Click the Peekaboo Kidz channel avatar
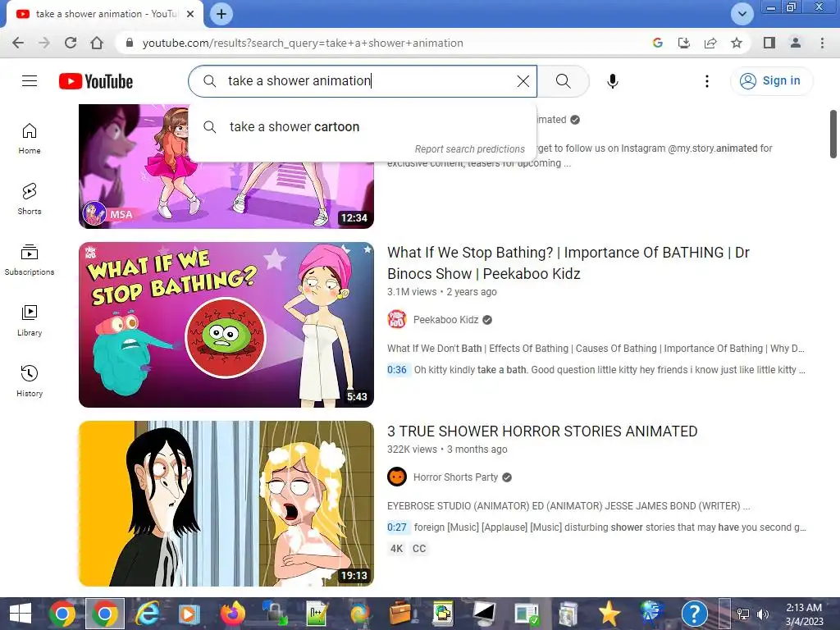Screen dimensions: 840x630 pos(397,320)
